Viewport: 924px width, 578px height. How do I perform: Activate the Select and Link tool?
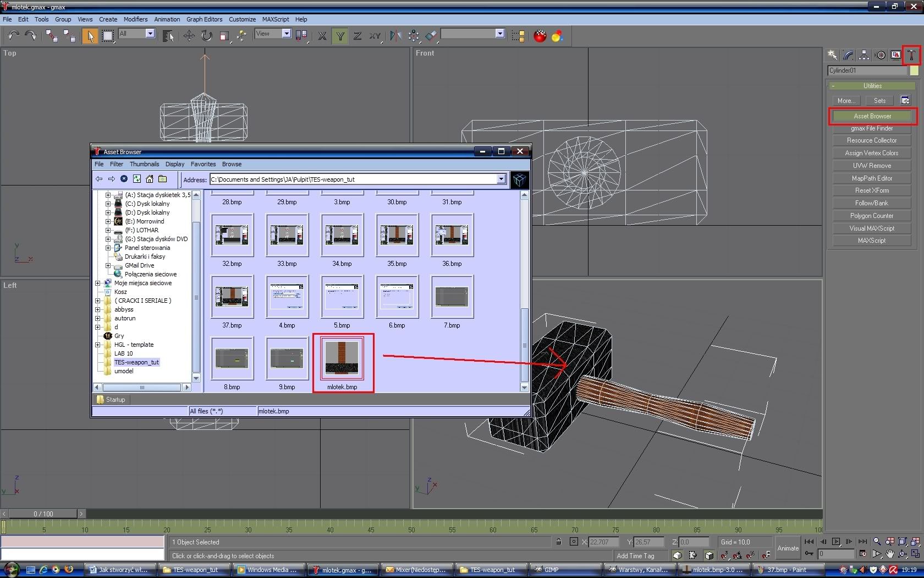[x=52, y=36]
